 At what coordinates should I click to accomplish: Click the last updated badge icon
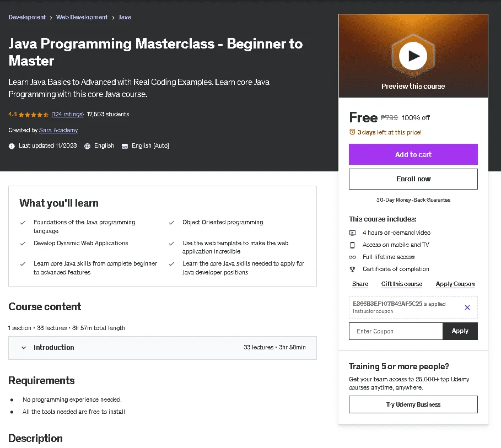tap(12, 146)
